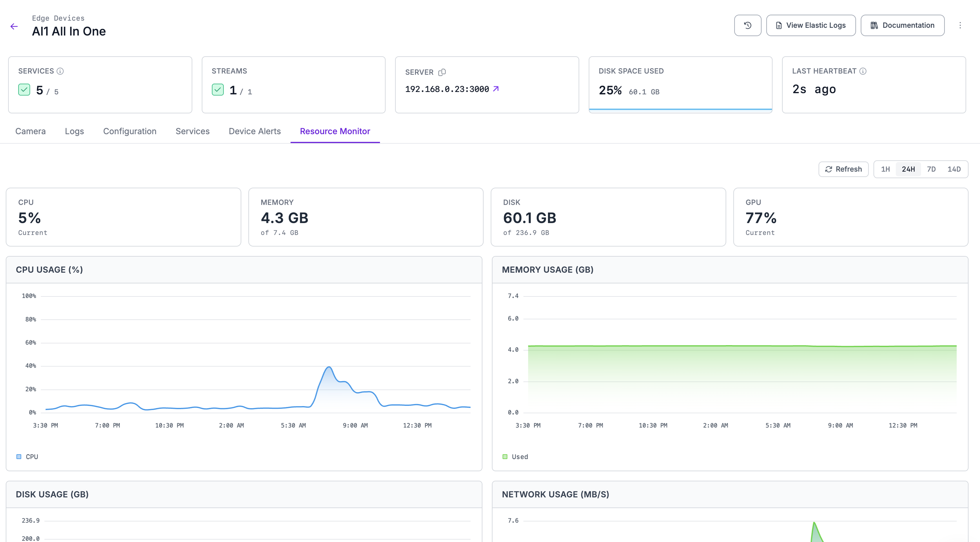
Task: Click the CPU 5% Current card
Action: tap(123, 217)
